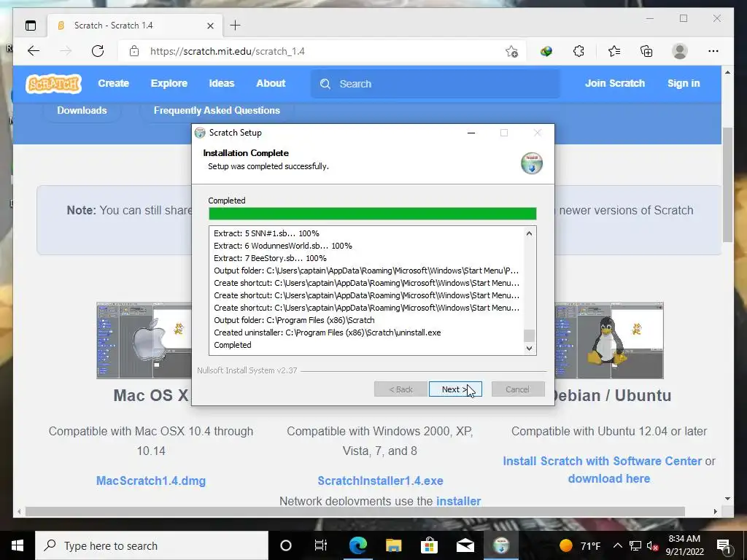The image size is (747, 560).
Task: Refresh the Scratch page
Action: click(x=98, y=51)
